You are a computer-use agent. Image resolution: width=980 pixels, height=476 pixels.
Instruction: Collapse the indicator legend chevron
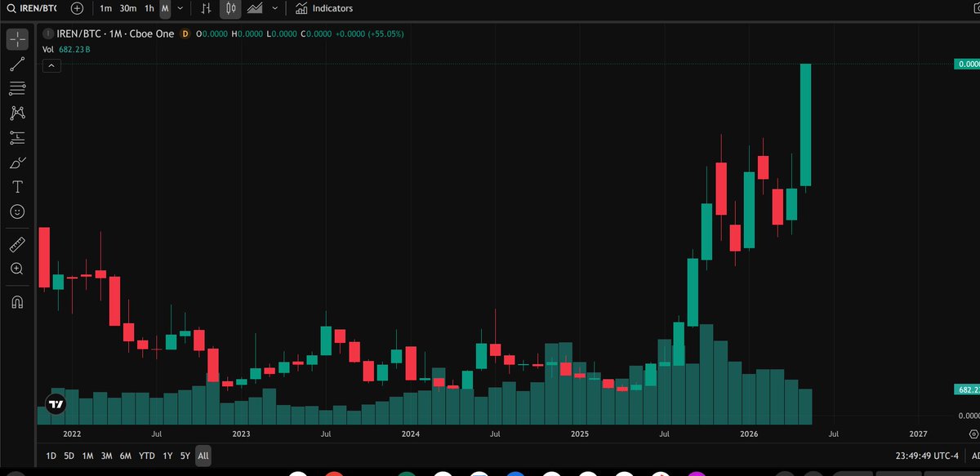pos(51,66)
